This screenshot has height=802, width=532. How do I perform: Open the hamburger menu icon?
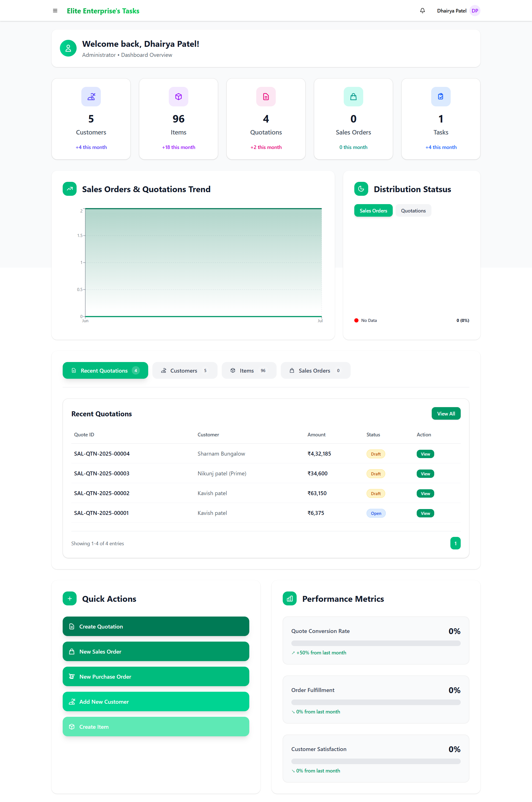(55, 11)
